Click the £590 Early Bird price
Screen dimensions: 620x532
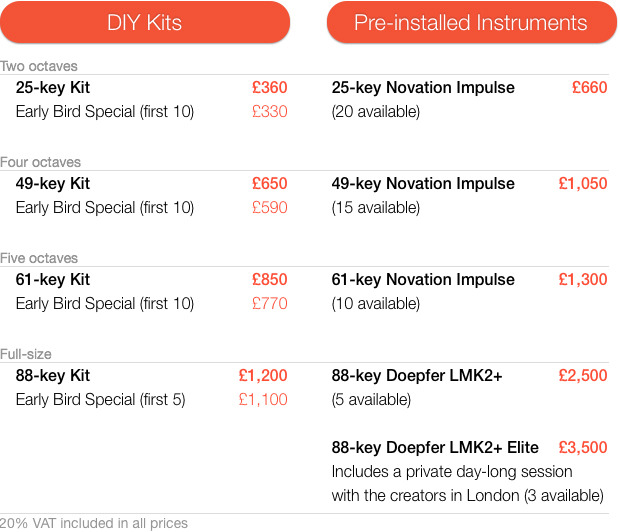click(270, 208)
